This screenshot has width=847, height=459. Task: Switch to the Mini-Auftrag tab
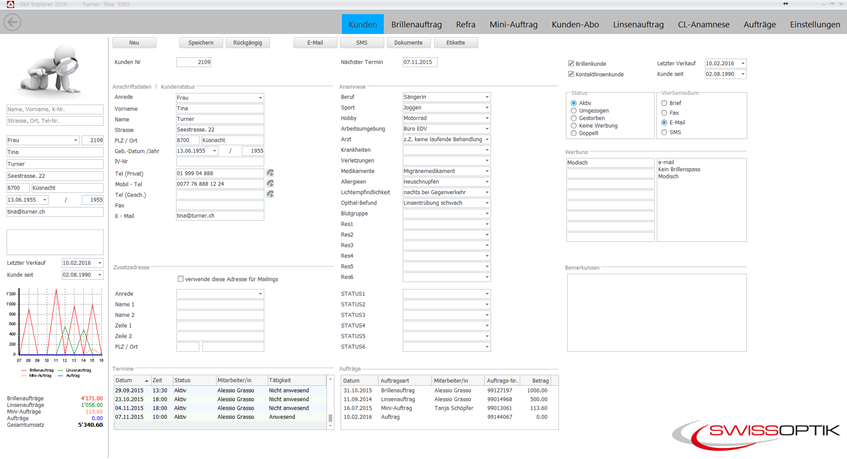pos(513,24)
